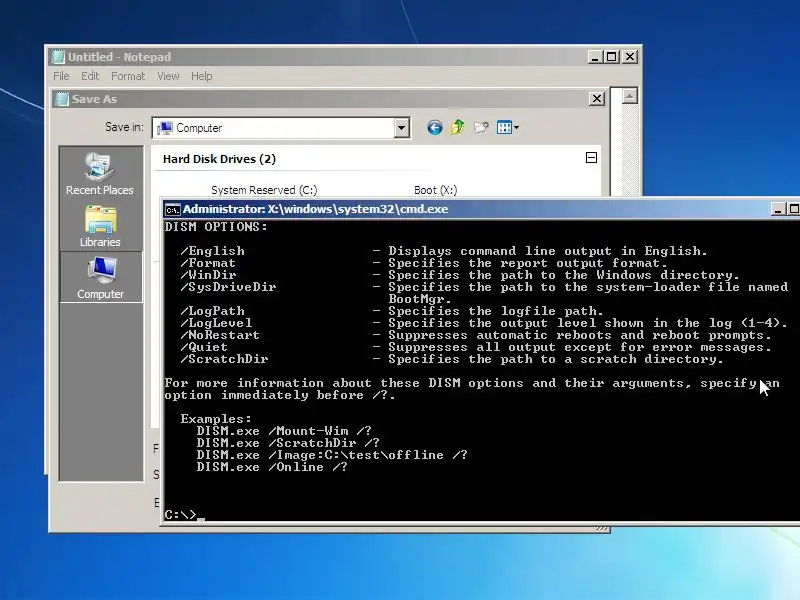Open the Notepad Format menu
The image size is (800, 600).
click(128, 76)
